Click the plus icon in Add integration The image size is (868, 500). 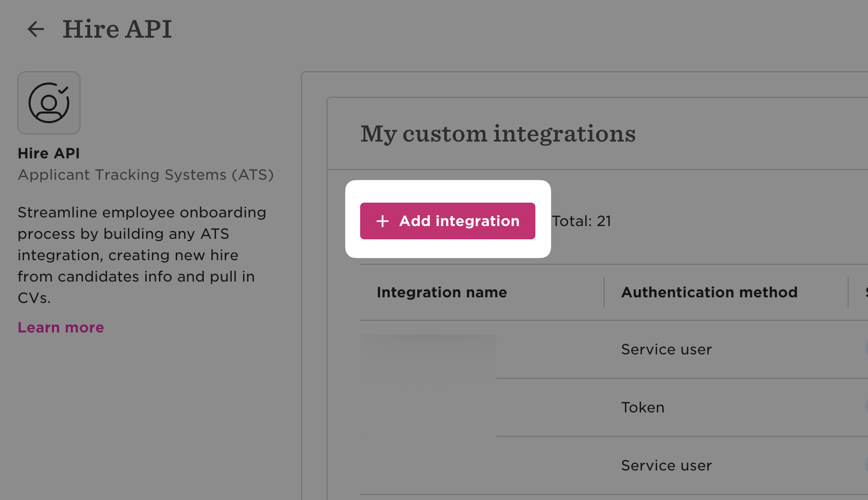(382, 221)
